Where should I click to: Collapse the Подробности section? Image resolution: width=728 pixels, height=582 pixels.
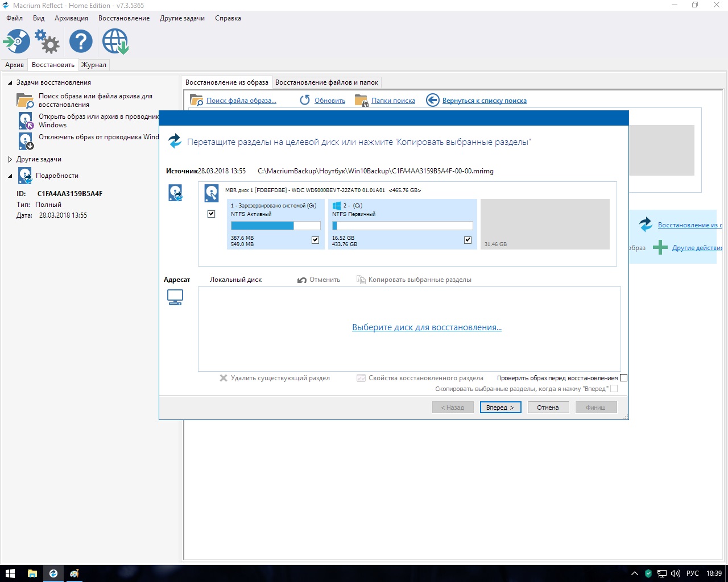[x=10, y=176]
